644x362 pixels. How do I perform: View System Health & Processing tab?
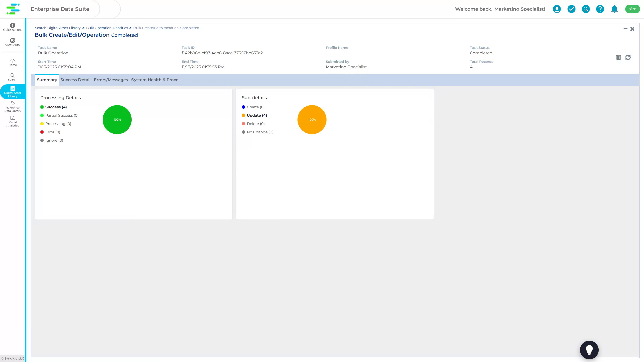156,80
